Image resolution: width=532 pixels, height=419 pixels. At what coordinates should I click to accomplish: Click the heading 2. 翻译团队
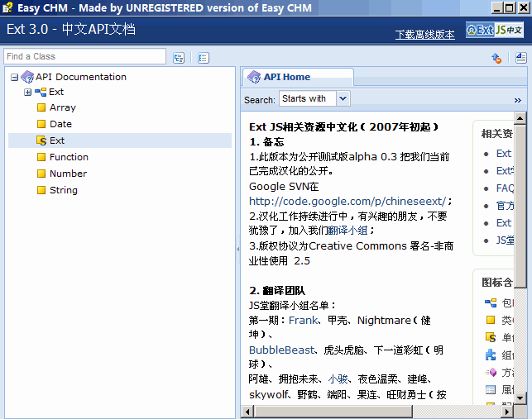click(277, 291)
